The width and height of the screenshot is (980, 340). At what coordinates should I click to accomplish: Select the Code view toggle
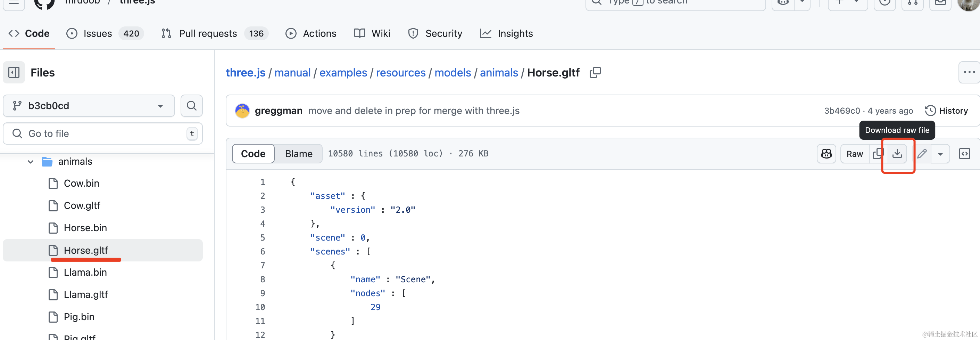pyautogui.click(x=254, y=154)
